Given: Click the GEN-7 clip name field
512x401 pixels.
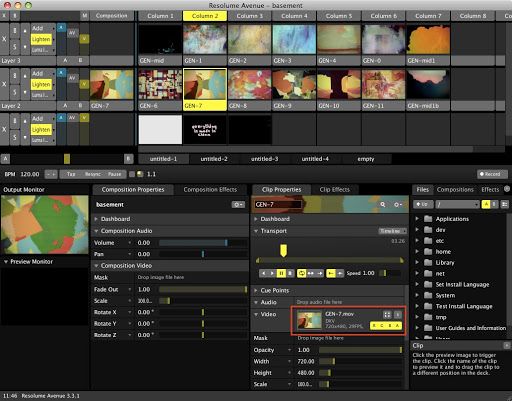Looking at the screenshot, I should [x=278, y=204].
